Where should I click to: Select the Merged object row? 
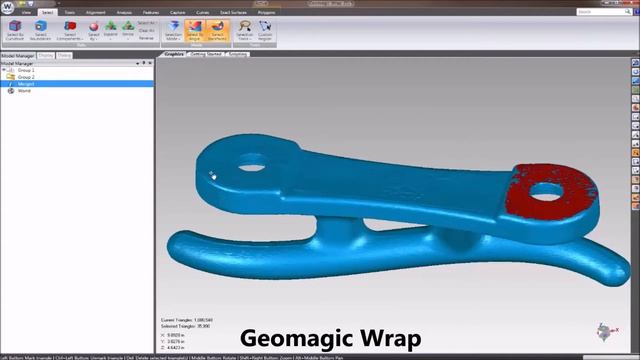click(77, 84)
